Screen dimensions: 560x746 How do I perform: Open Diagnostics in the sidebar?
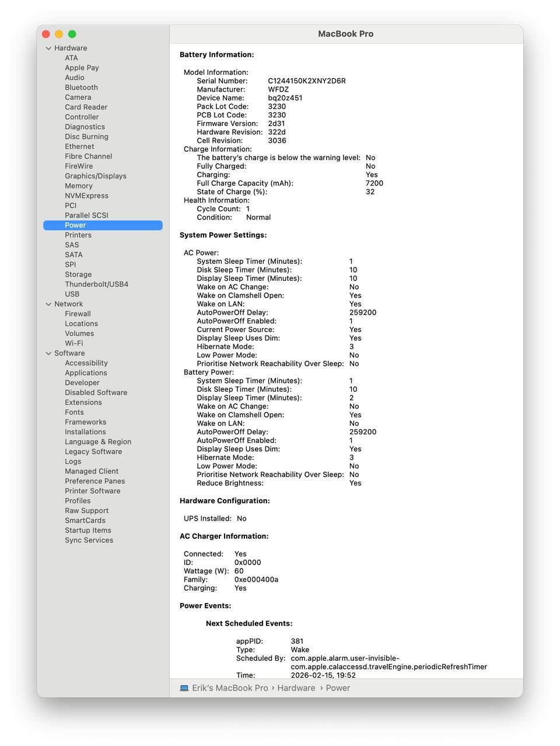pyautogui.click(x=85, y=127)
